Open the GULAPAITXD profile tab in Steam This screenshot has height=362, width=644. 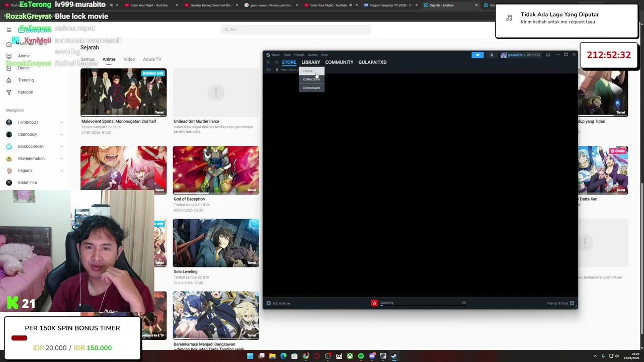pyautogui.click(x=372, y=62)
